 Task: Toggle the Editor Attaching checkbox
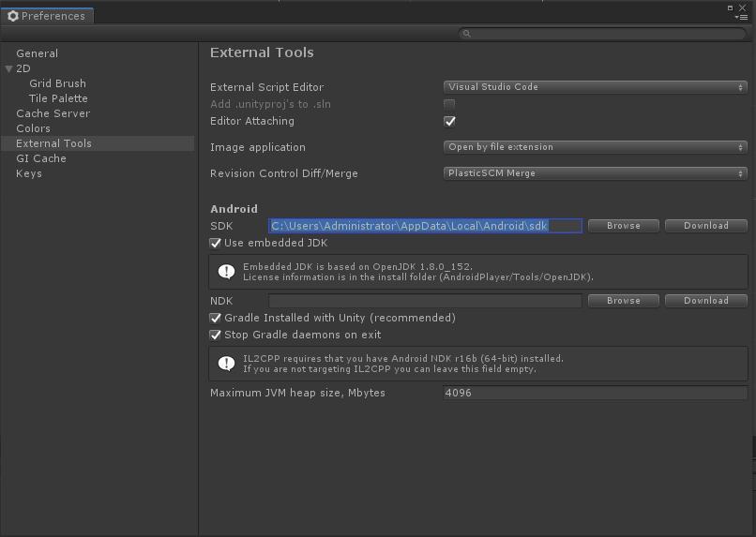click(x=449, y=121)
